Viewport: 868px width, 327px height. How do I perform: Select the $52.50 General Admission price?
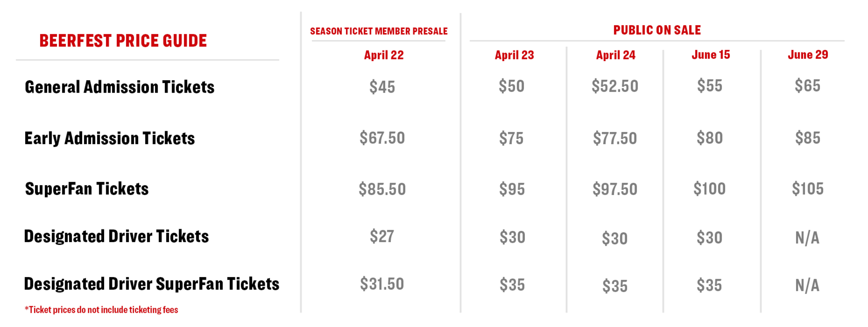pos(615,86)
